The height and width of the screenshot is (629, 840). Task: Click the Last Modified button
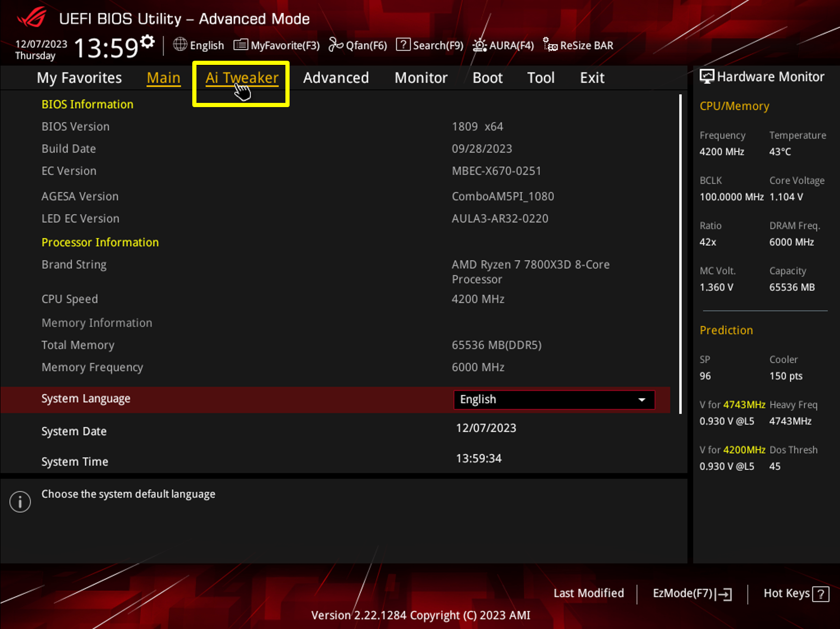(588, 593)
